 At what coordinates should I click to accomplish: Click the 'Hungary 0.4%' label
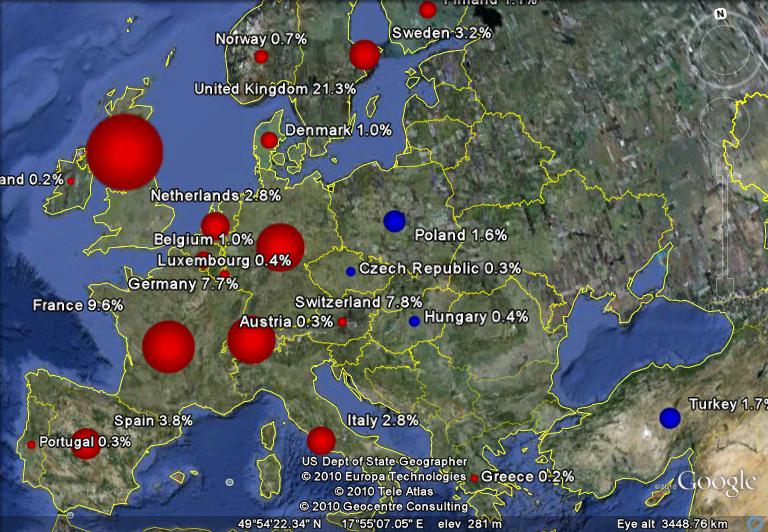pos(476,317)
